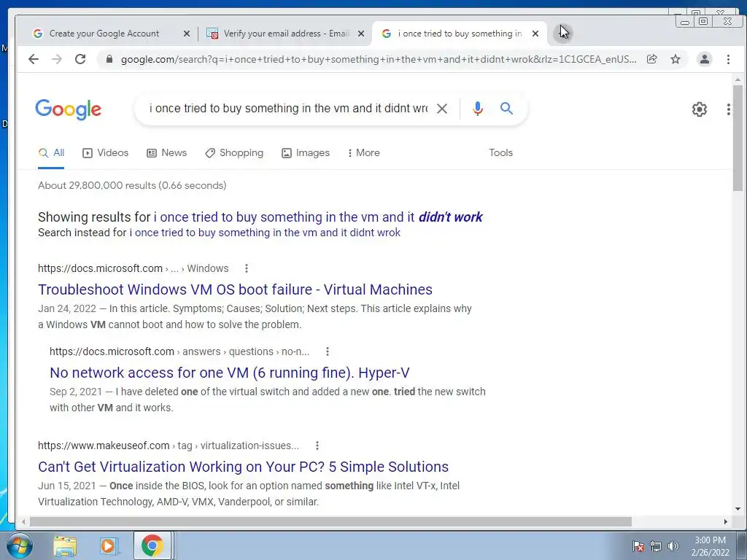This screenshot has height=560, width=747.
Task: Click the scroll down arrow of vertical scrollbar
Action: click(738, 508)
